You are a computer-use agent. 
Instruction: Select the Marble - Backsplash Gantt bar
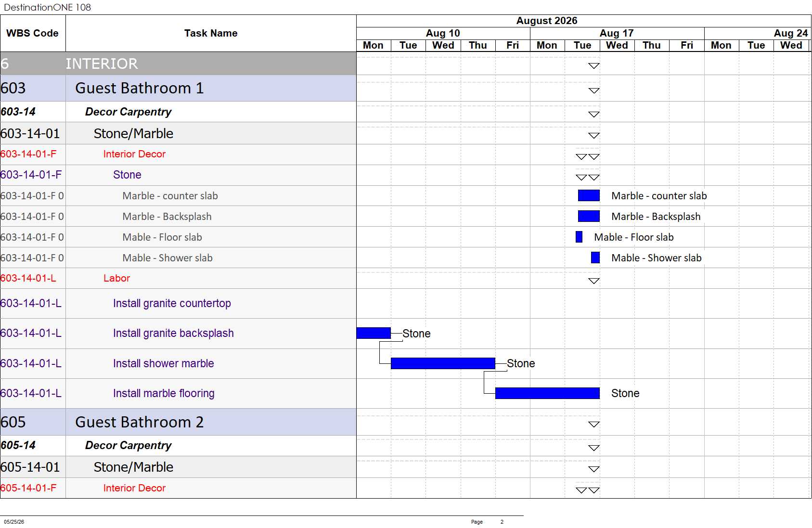click(589, 216)
